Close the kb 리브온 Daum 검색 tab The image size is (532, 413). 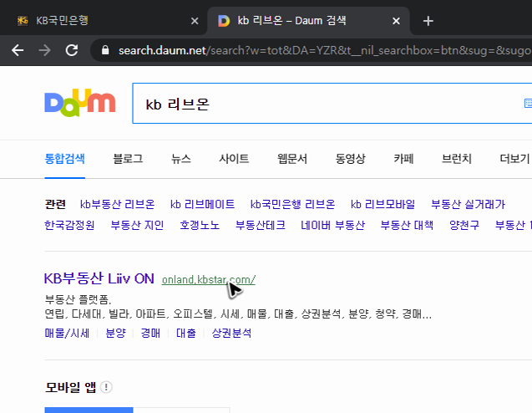click(x=396, y=21)
